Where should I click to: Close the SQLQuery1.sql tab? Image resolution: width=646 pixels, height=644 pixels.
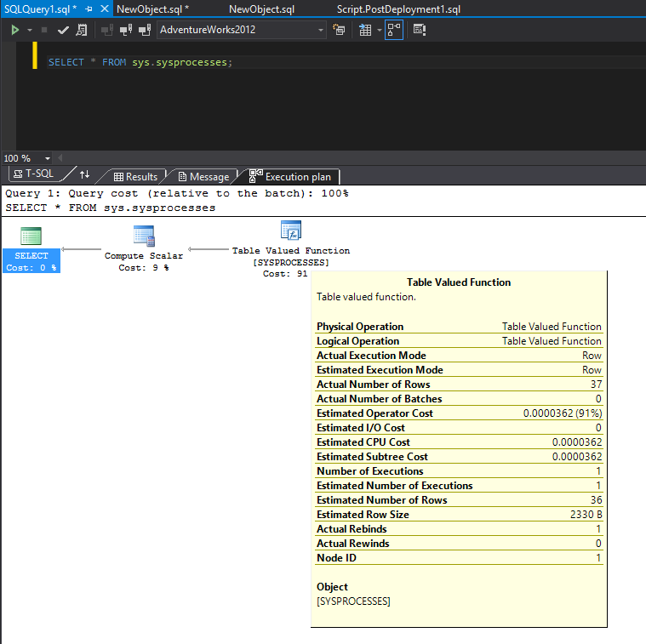104,9
